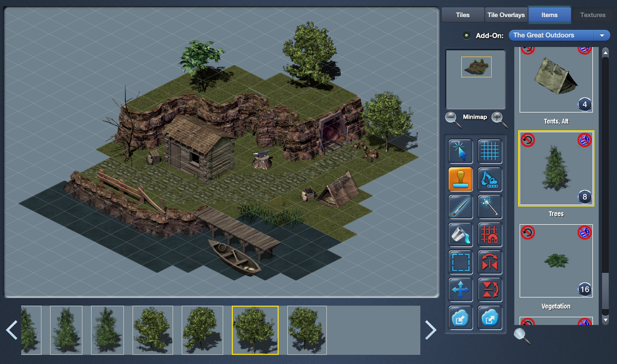Image resolution: width=617 pixels, height=364 pixels.
Task: Pick the fifth leafy tree variant thumbnail
Action: pyautogui.click(x=202, y=330)
